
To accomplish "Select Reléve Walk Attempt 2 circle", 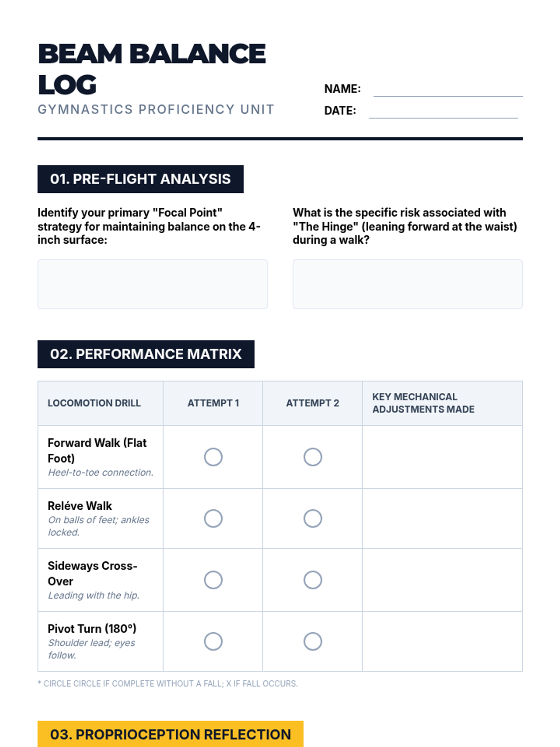I will (313, 518).
